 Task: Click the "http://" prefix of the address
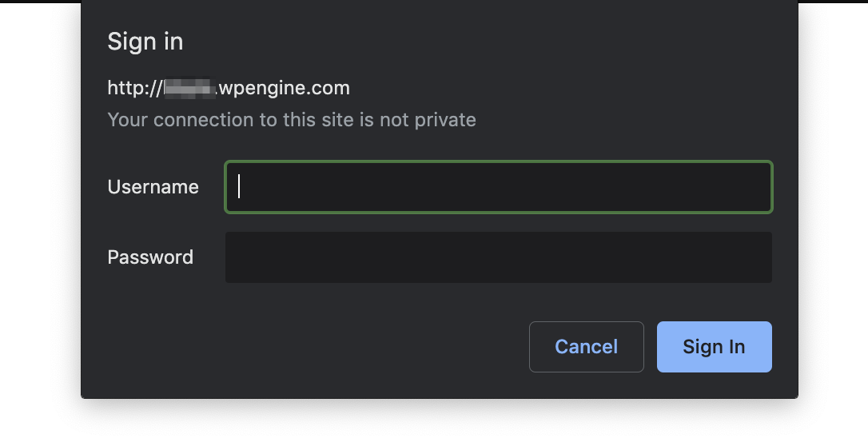pos(134,88)
